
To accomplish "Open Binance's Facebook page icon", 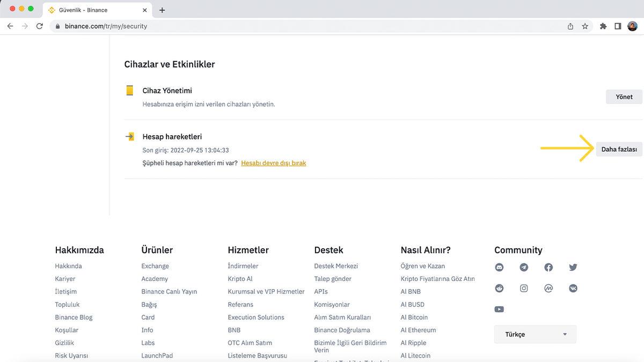I will 548,267.
